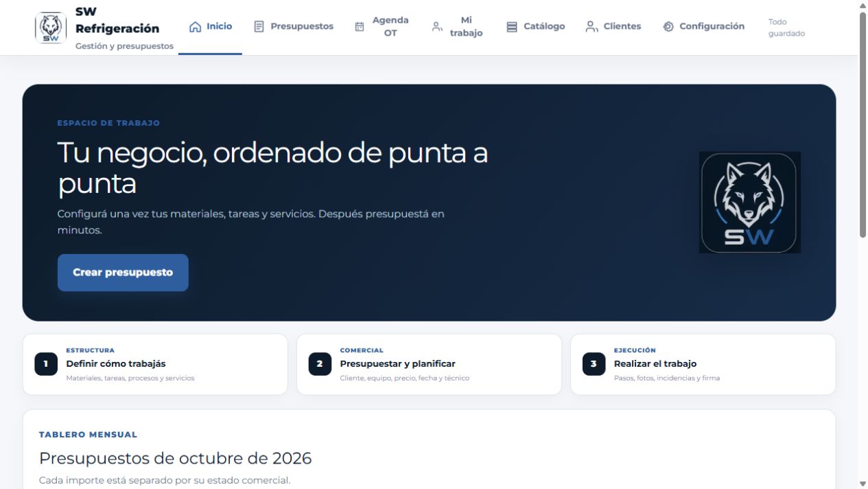
Task: Click 'ESPACIO DE TRABAJO' label
Action: (108, 123)
